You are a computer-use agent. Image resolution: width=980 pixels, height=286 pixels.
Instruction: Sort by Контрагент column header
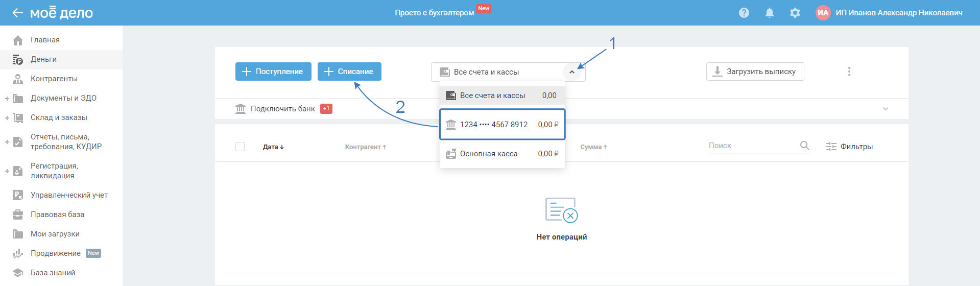click(x=366, y=147)
